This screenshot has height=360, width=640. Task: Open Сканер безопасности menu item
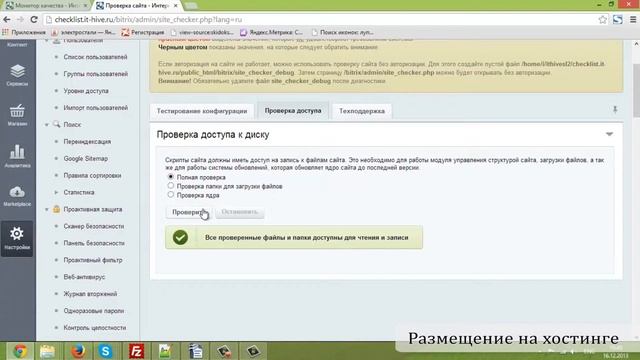pos(93,226)
